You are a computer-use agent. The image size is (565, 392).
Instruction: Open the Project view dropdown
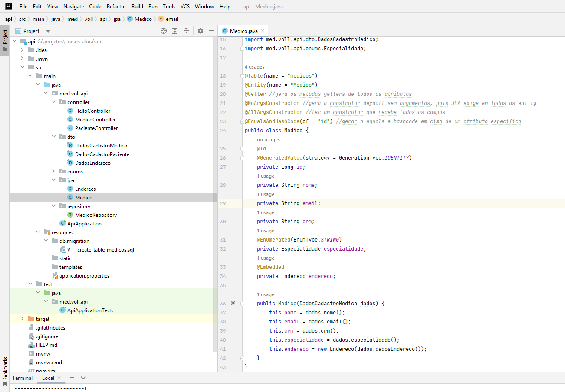[x=48, y=31]
